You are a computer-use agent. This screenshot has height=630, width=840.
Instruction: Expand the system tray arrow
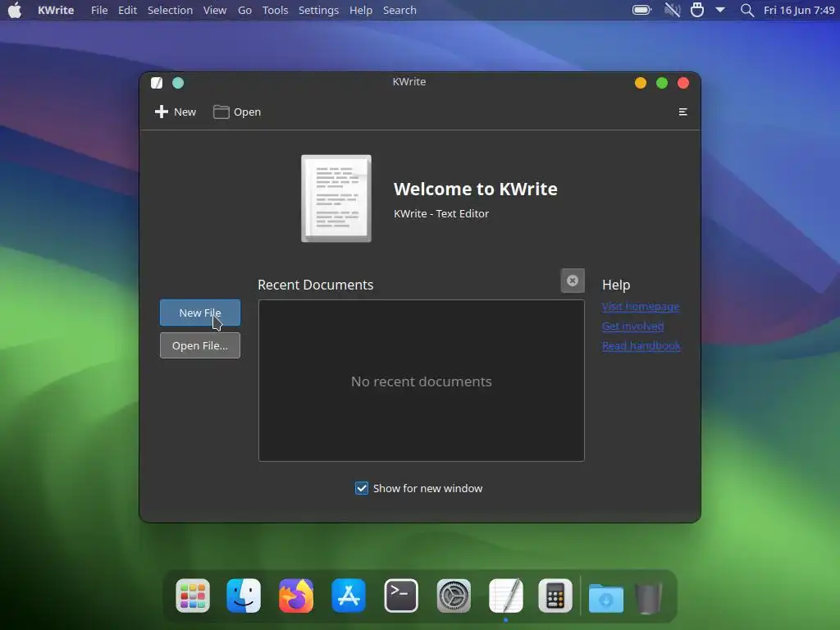(x=720, y=10)
